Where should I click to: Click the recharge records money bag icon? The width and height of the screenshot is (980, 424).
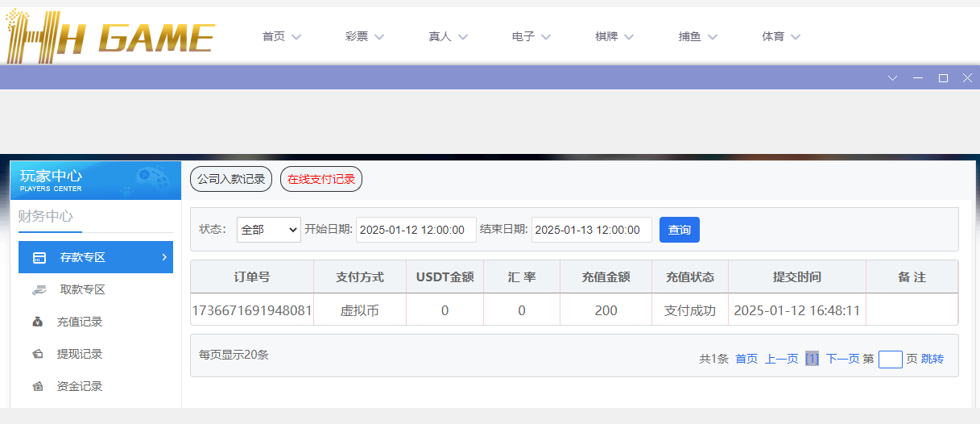point(38,322)
